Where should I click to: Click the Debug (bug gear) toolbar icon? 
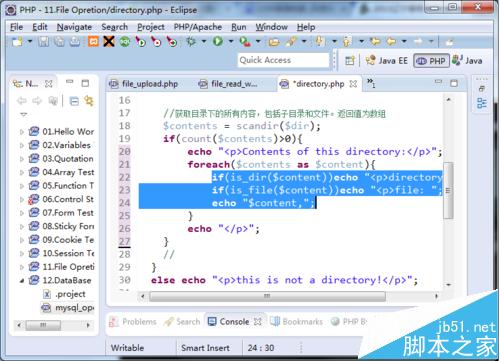[191, 42]
